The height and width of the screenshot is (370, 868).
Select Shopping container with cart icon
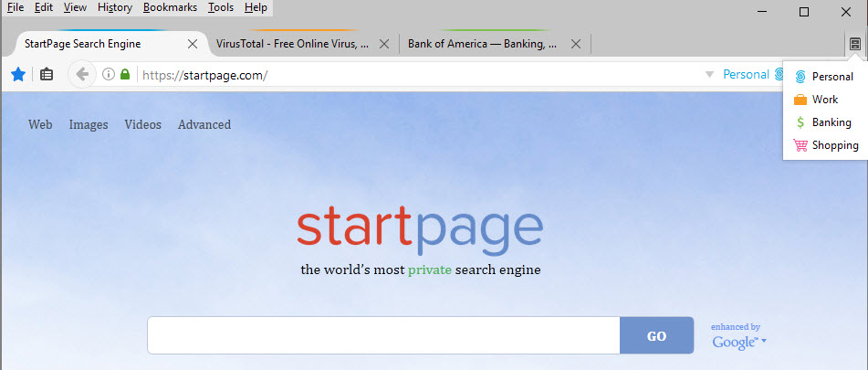[x=825, y=145]
